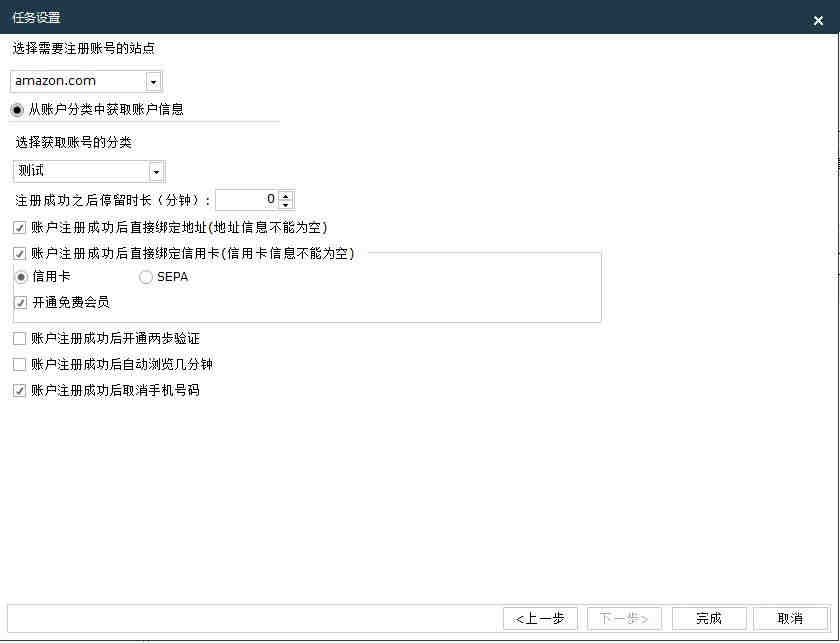
Task: Click the stay duration input field
Action: click(x=248, y=200)
